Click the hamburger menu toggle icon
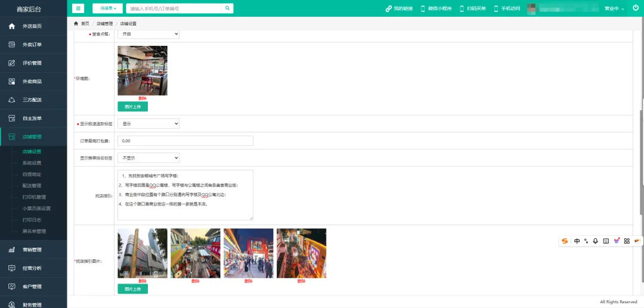The width and height of the screenshot is (644, 308). coord(78,8)
